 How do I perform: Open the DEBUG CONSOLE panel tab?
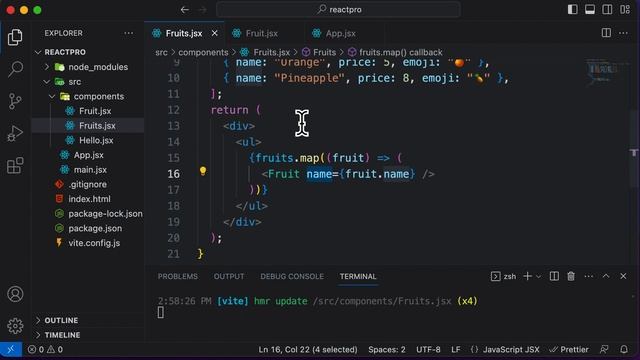[x=292, y=276]
